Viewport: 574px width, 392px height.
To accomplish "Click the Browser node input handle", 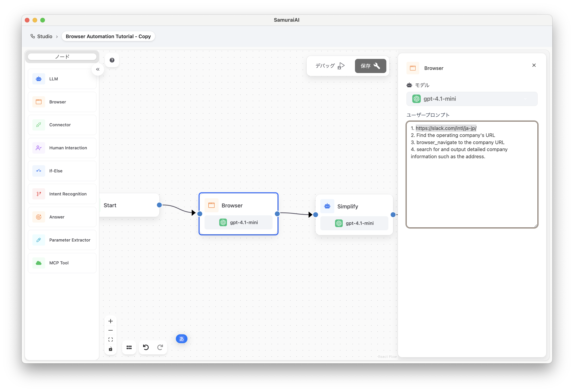I will point(200,214).
